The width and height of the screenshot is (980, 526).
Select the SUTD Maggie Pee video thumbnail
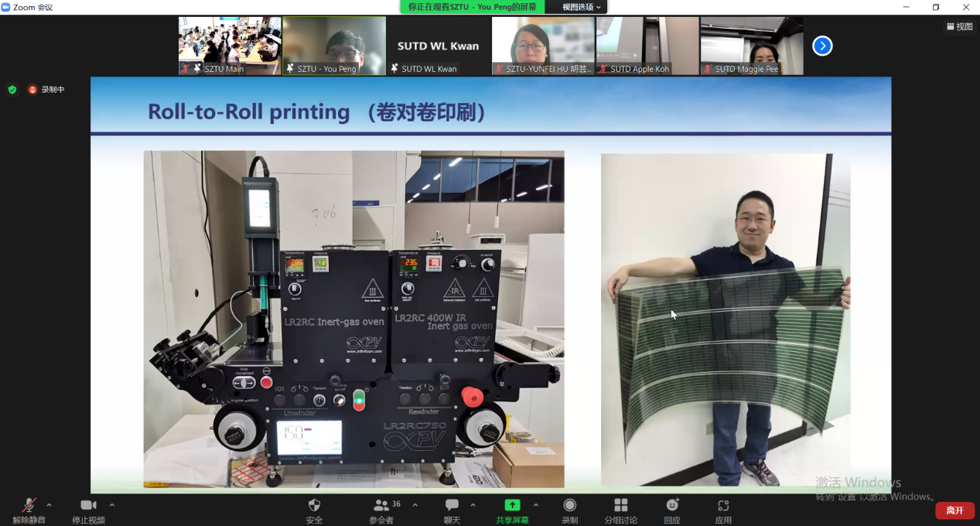click(x=752, y=46)
